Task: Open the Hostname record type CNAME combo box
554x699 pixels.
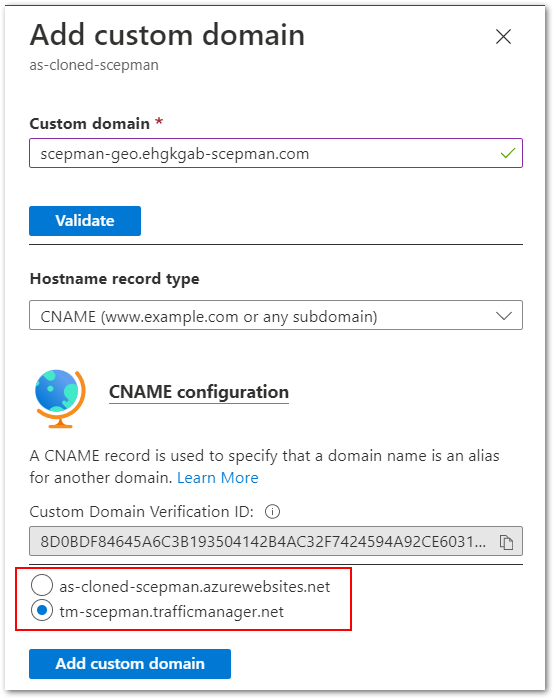Action: pos(276,315)
